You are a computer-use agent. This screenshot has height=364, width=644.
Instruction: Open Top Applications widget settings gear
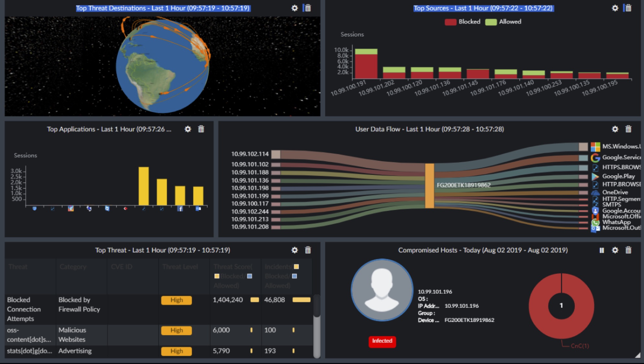click(x=188, y=129)
